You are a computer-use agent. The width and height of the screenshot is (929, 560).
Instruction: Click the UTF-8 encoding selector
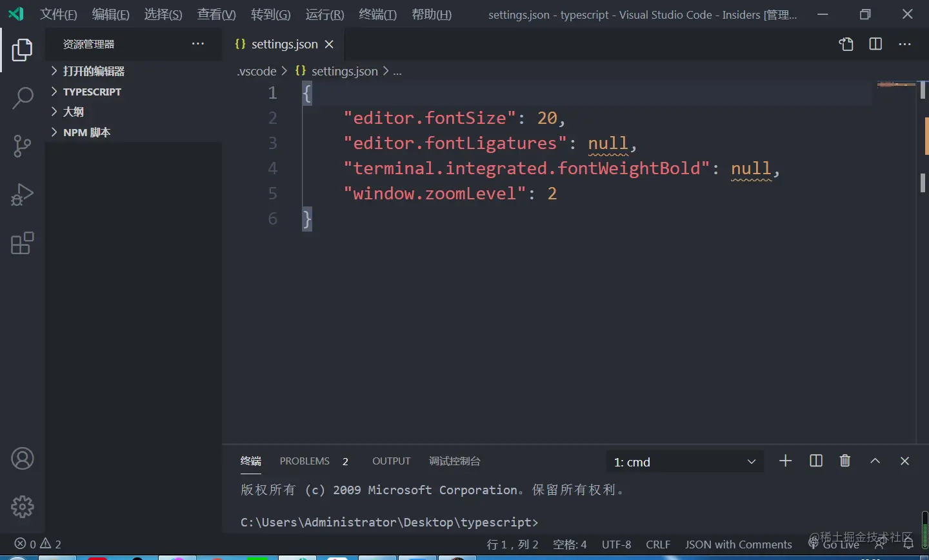click(616, 545)
